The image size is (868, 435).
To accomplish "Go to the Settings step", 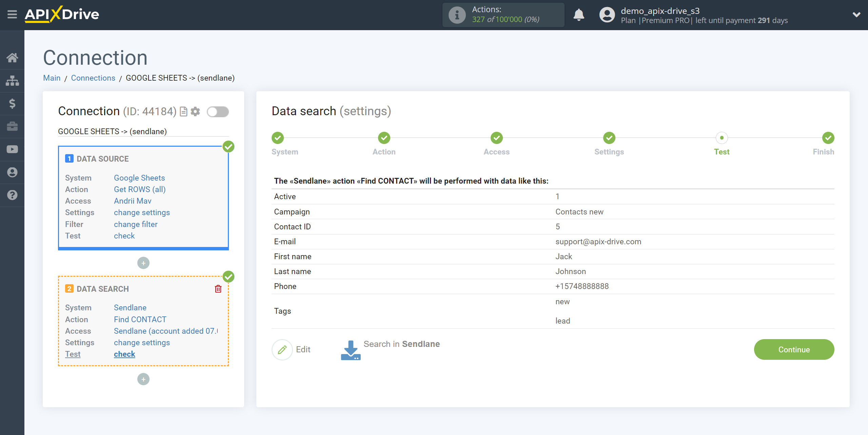I will point(609,138).
